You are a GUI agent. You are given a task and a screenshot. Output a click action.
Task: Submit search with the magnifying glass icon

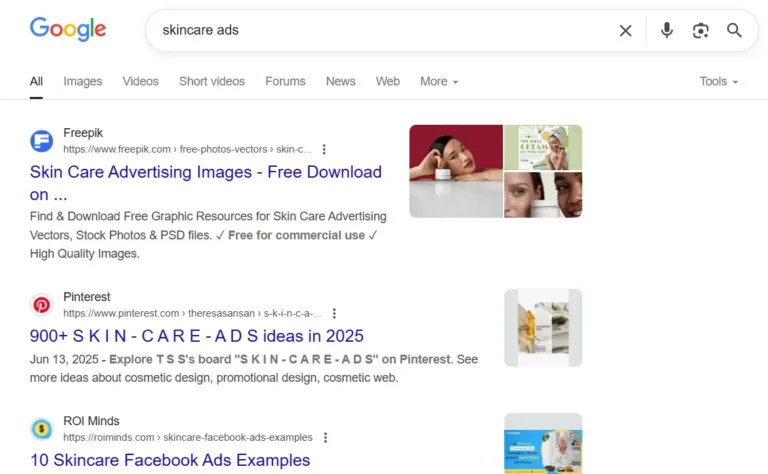(734, 30)
